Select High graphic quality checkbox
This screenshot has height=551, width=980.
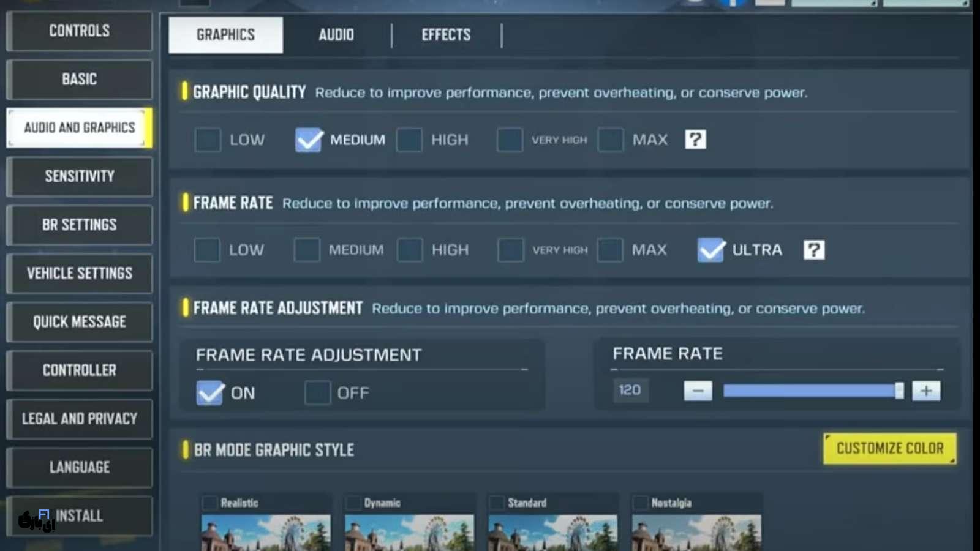click(409, 140)
